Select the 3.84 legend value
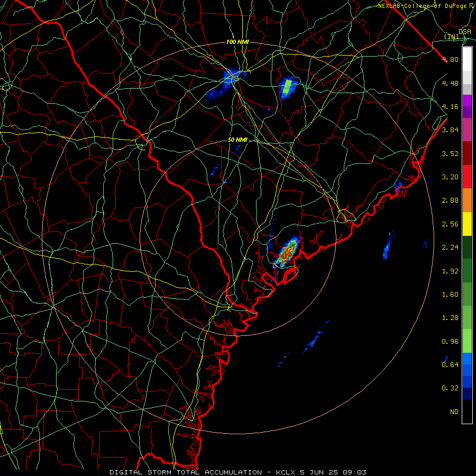476x476 pixels. pos(450,130)
